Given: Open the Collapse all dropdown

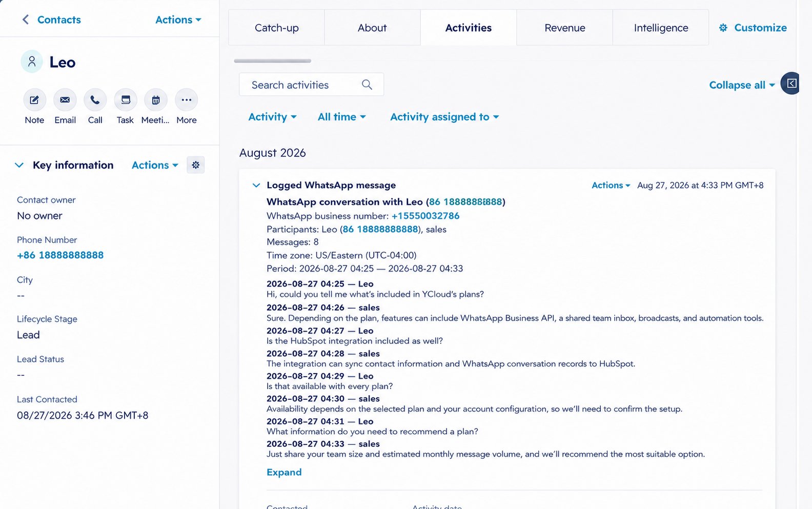Looking at the screenshot, I should (x=742, y=85).
